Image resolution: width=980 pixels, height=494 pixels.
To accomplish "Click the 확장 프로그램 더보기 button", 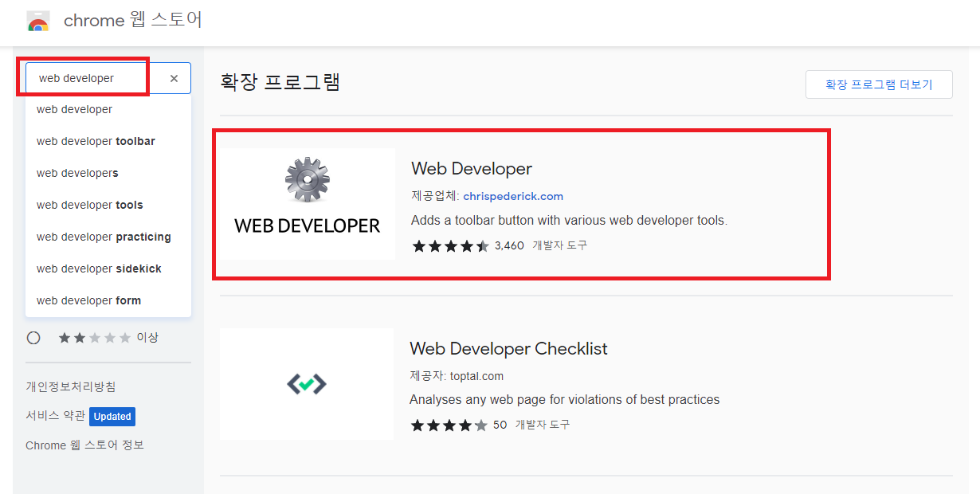I will tap(879, 84).
